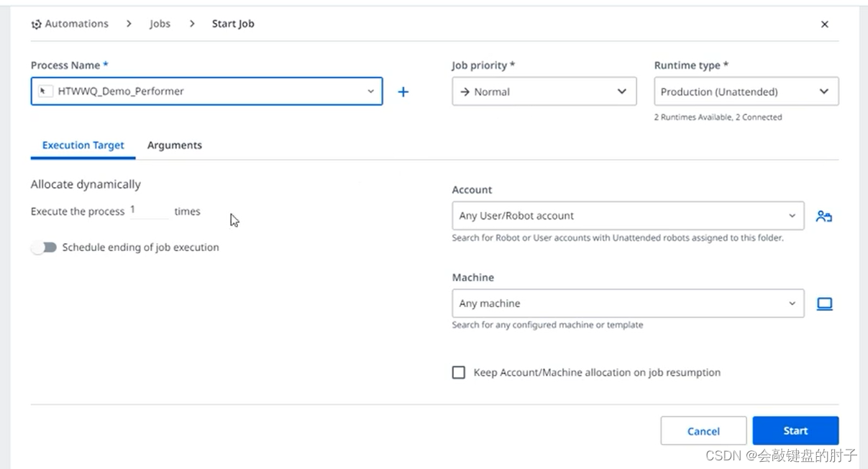868x469 pixels.
Task: Click the 2 Runtimes Available, 2 Connected text
Action: 718,117
